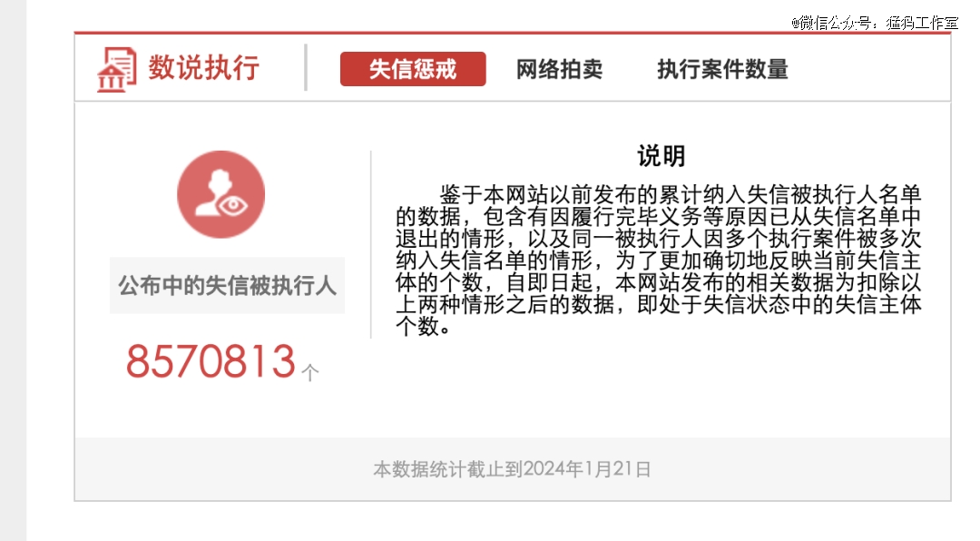Click the 数说执行 section title

pyautogui.click(x=204, y=67)
